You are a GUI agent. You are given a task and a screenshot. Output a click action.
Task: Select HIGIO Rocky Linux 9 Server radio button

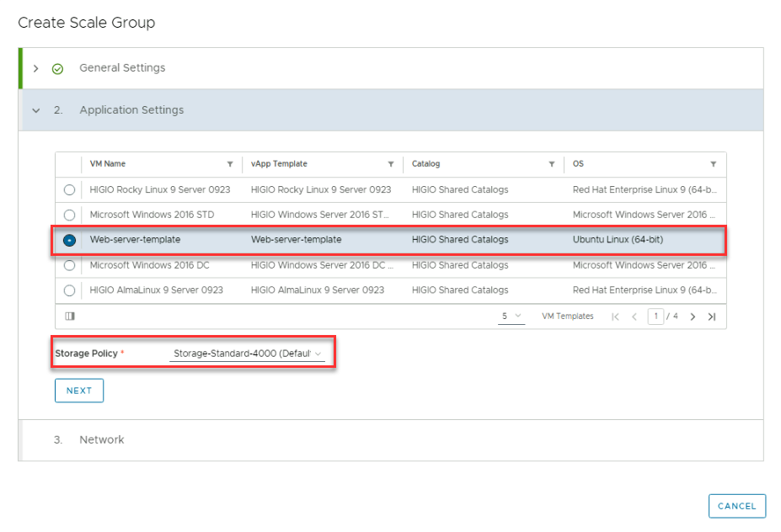69,190
